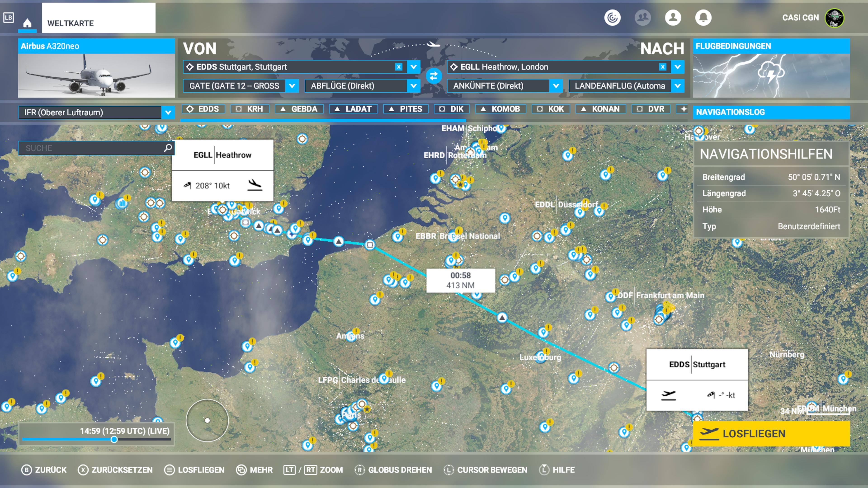868x488 pixels.
Task: Open GATE 12 parking dropdown
Action: click(292, 86)
